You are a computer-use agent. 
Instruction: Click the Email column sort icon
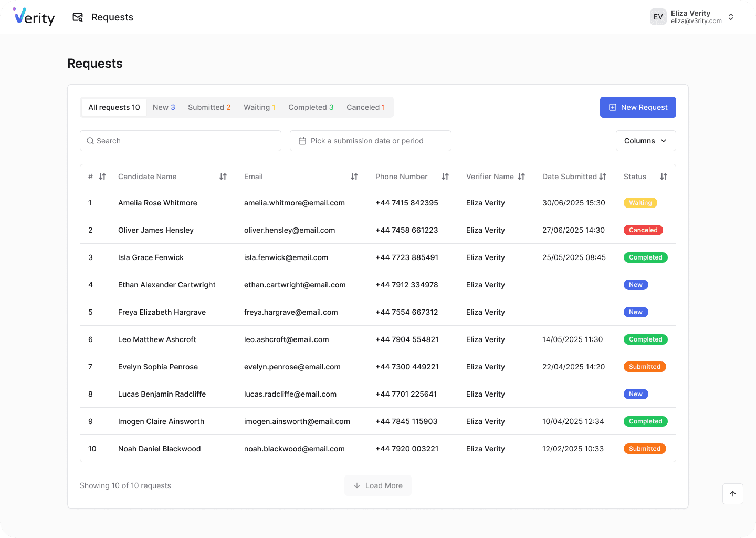point(354,177)
